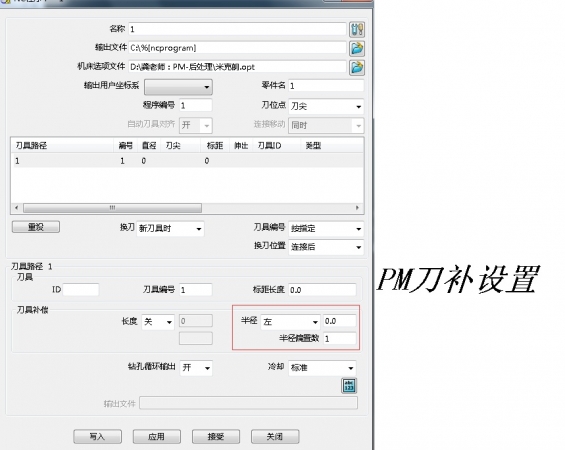
Task: Open the 换刀 dropdown showing 新刀具时
Action: tap(170, 228)
